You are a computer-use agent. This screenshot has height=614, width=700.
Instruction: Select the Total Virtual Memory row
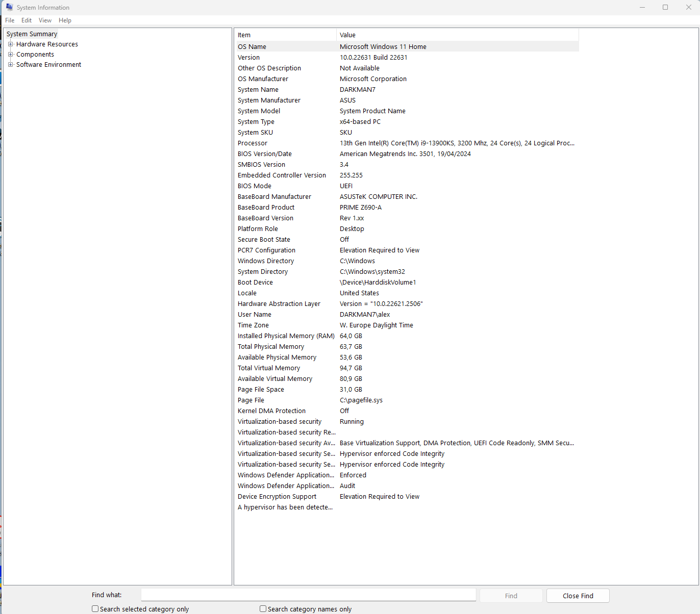tap(407, 368)
